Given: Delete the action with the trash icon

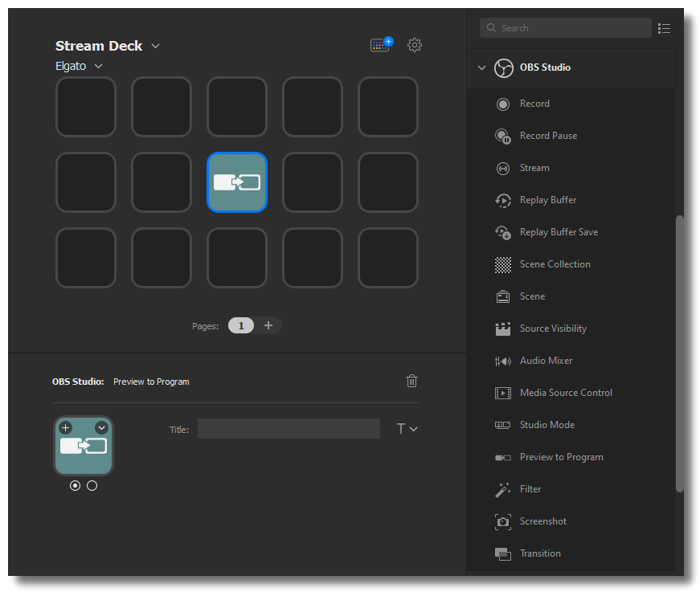Looking at the screenshot, I should click(412, 381).
